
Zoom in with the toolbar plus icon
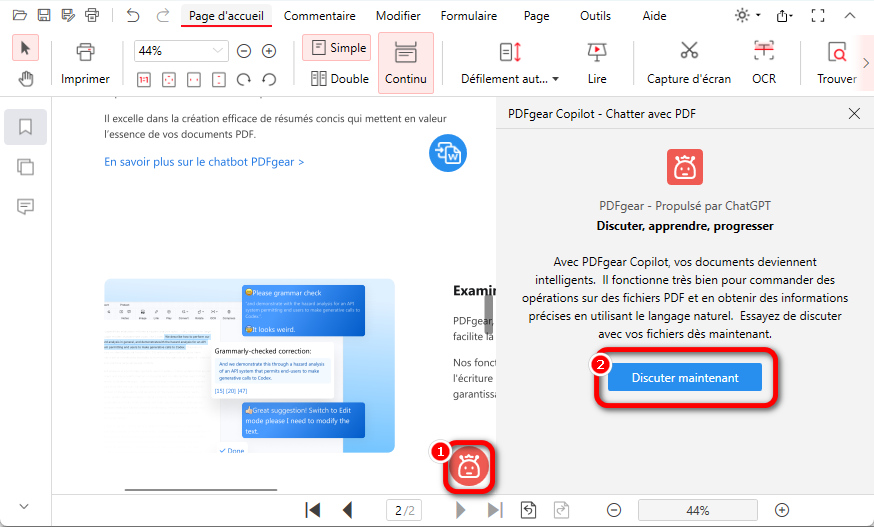pyautogui.click(x=269, y=51)
